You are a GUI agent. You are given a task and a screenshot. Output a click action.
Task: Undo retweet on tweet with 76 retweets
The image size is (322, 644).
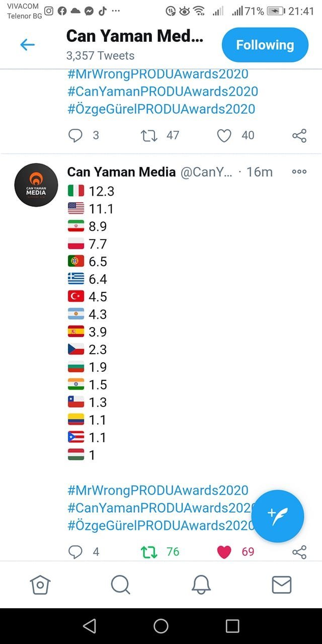pyautogui.click(x=149, y=552)
